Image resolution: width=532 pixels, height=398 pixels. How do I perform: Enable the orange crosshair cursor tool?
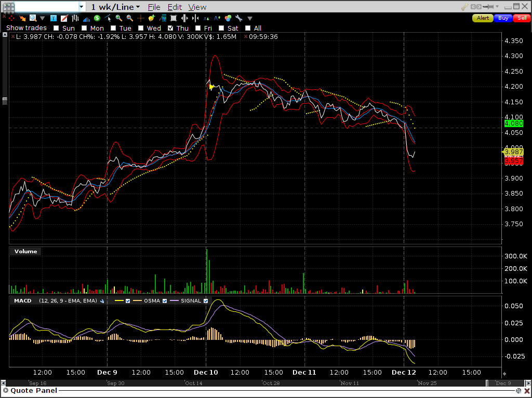(x=140, y=18)
